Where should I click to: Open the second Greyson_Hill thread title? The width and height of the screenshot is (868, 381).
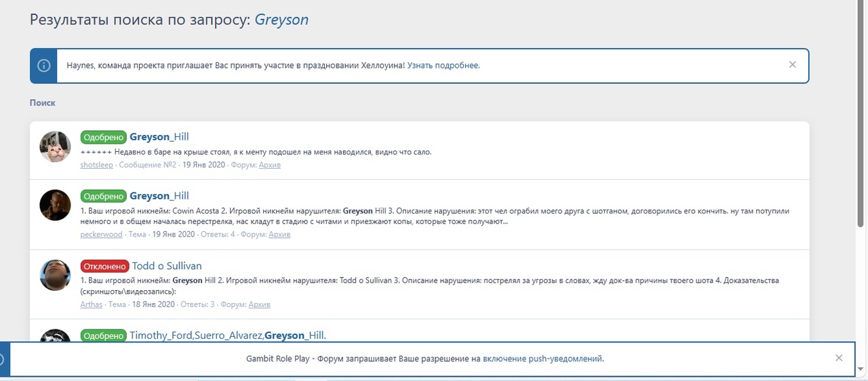click(x=159, y=196)
